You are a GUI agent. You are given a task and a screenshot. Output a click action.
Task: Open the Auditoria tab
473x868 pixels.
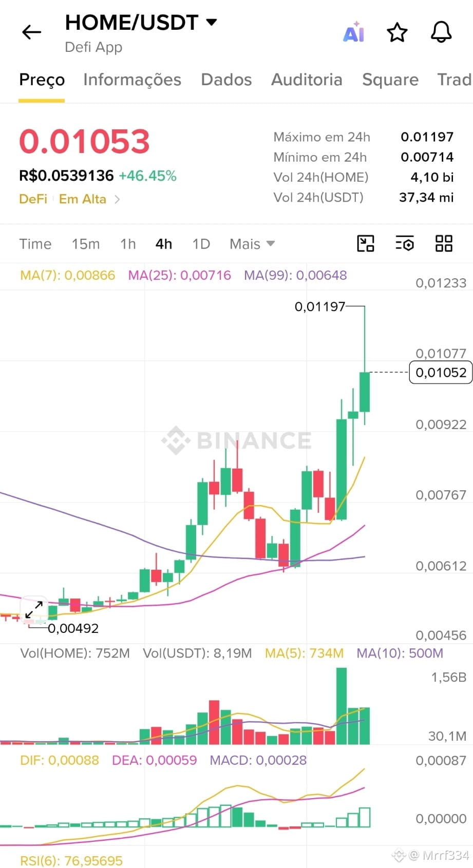[x=307, y=80]
